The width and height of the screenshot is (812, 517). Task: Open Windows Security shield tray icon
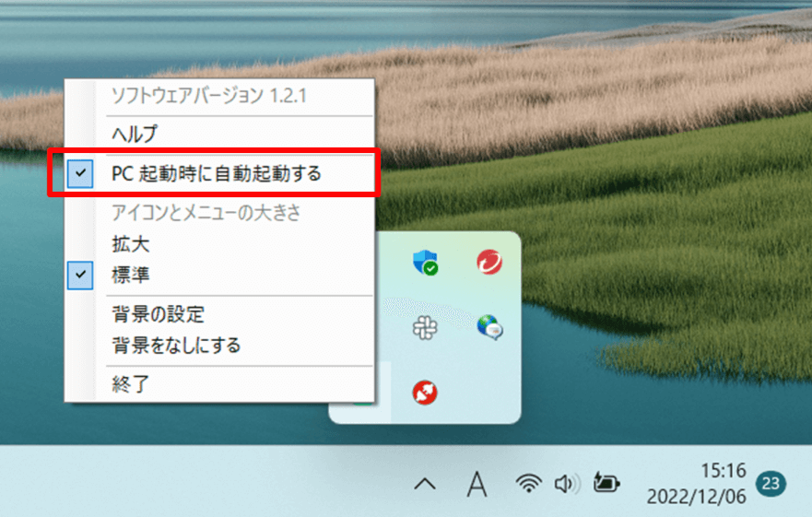pos(425,262)
